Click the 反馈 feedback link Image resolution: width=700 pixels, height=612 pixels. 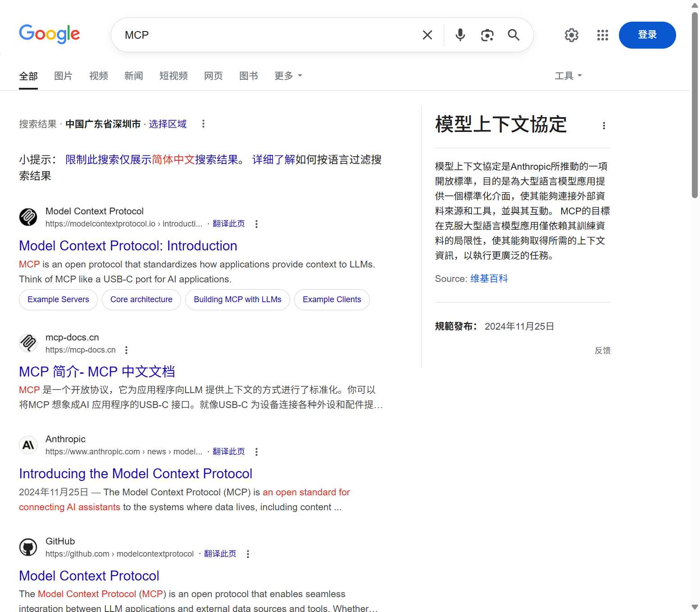[x=604, y=350]
